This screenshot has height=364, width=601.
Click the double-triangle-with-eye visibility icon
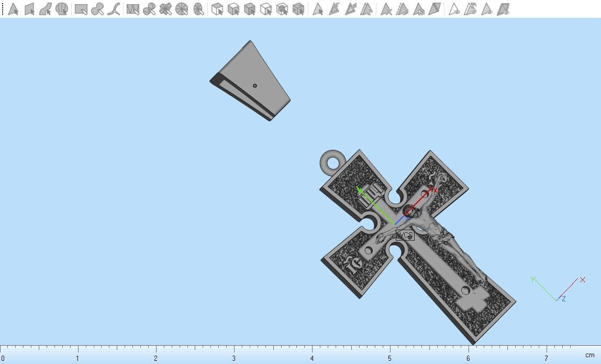(x=470, y=9)
